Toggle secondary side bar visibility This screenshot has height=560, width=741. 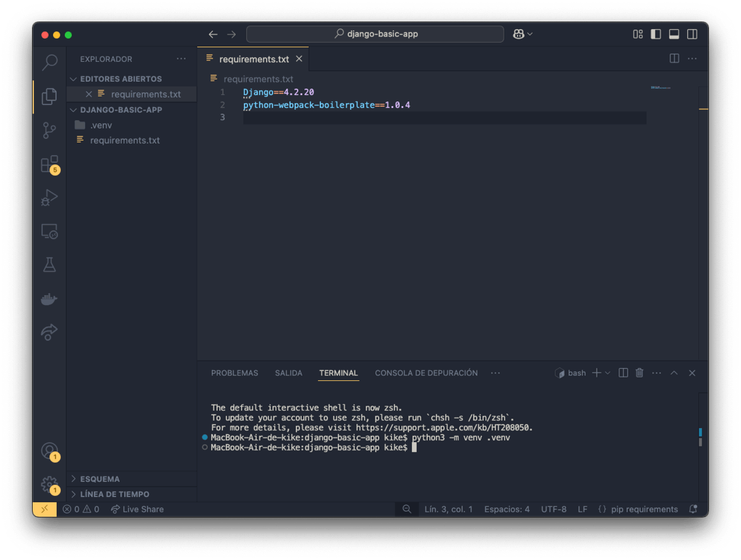(692, 34)
